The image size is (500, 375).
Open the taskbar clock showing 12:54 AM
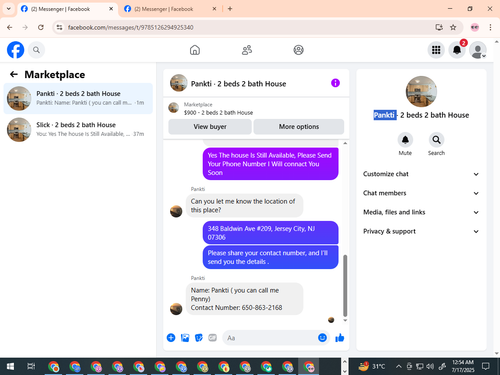(463, 366)
